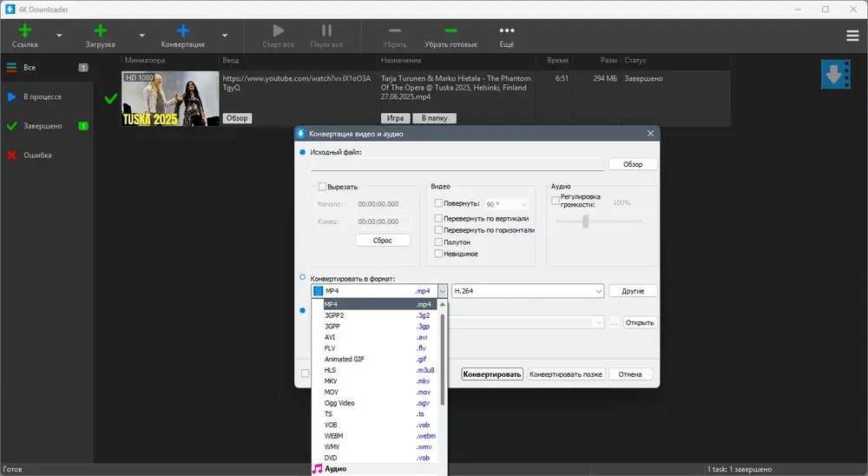Viewport: 868px width, 476px height.
Task: Enable Перевернуть по вертикали checkbox
Action: tap(438, 218)
